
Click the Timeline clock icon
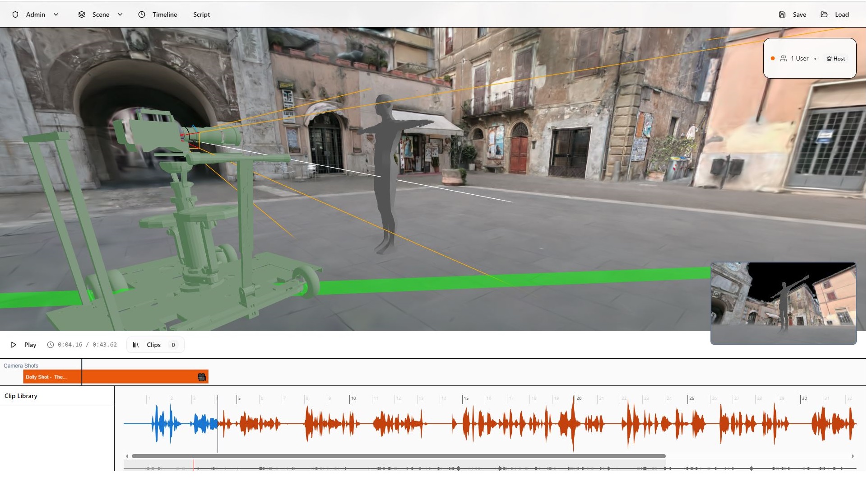142,14
